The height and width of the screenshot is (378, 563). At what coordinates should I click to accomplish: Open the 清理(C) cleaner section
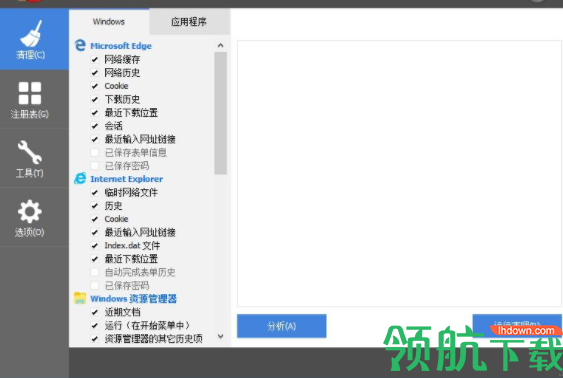pos(34,39)
